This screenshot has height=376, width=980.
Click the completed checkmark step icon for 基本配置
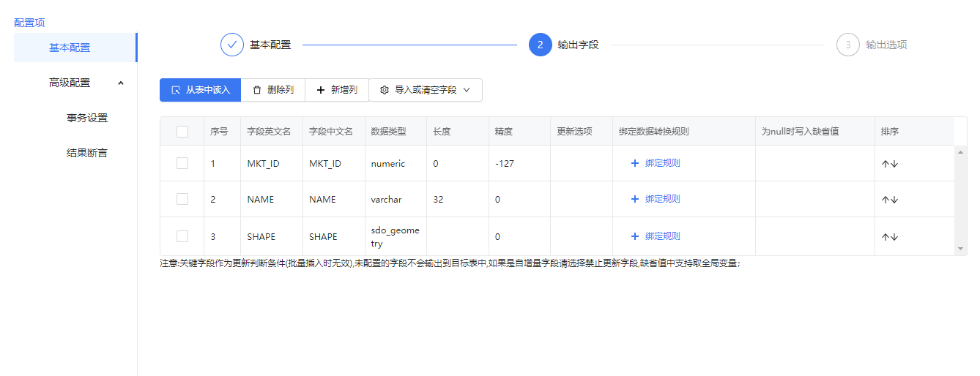coord(232,45)
